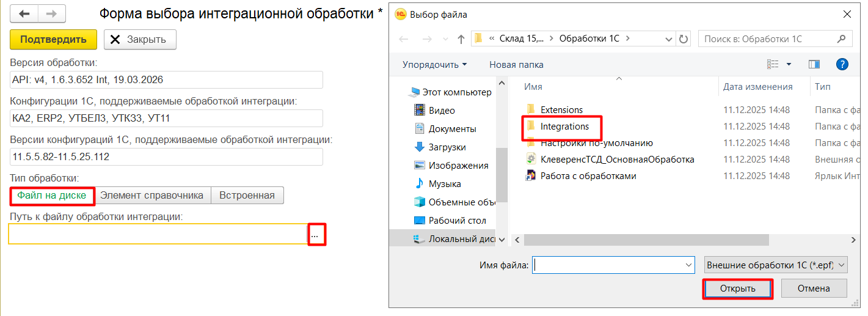Navigate back in the file dialog
This screenshot has width=868, height=316.
(403, 39)
